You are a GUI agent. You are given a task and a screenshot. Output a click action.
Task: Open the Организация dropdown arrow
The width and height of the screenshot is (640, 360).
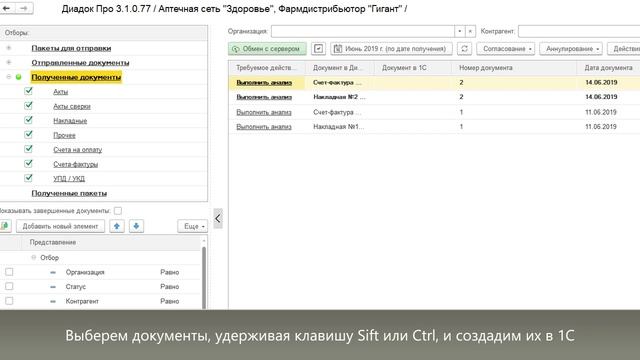460,31
